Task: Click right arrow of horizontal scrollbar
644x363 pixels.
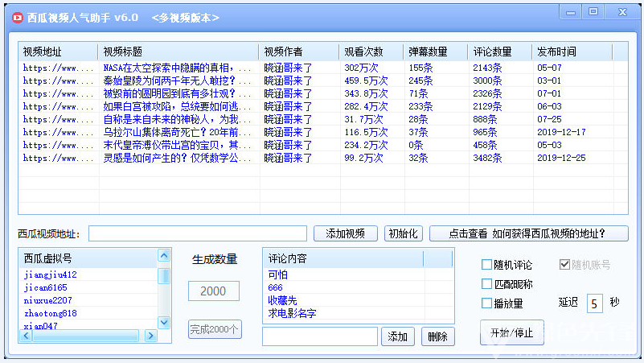Action: coord(150,336)
